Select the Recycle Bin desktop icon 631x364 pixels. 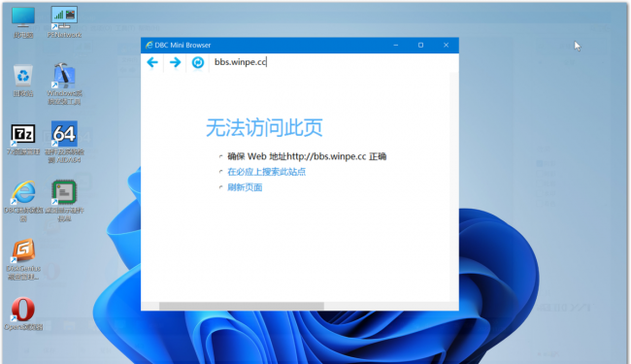[x=23, y=81]
